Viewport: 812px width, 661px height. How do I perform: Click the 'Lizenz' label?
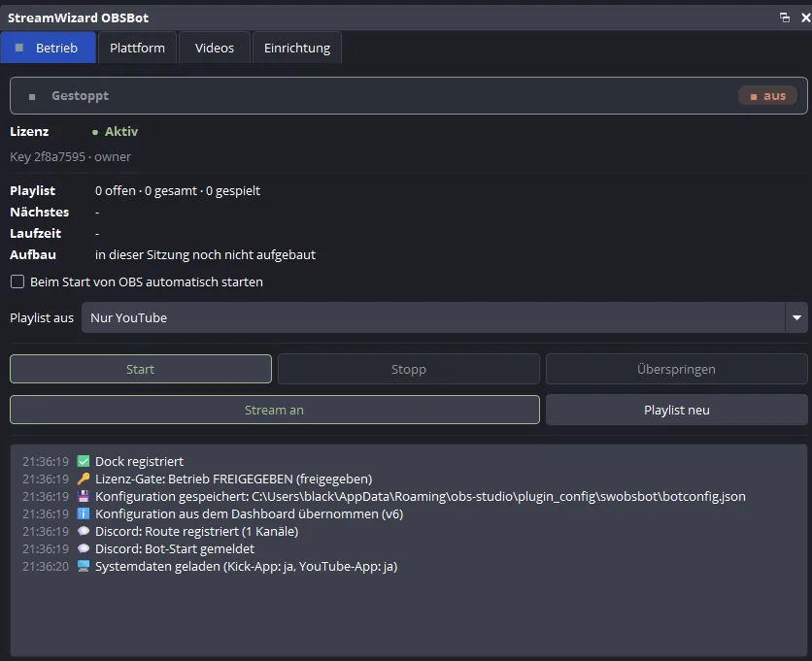[29, 131]
